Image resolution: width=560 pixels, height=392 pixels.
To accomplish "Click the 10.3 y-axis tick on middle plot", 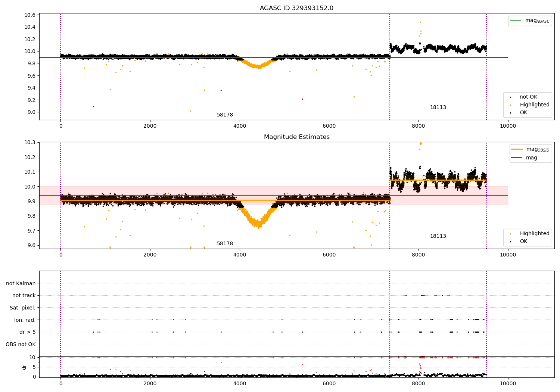I will coord(30,143).
